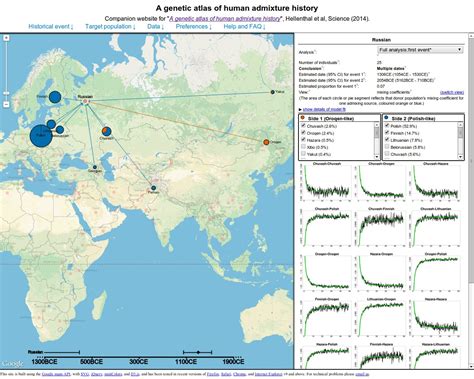Open the paper title link in subtitle
Screen dimensions: 474x379
tap(225, 19)
